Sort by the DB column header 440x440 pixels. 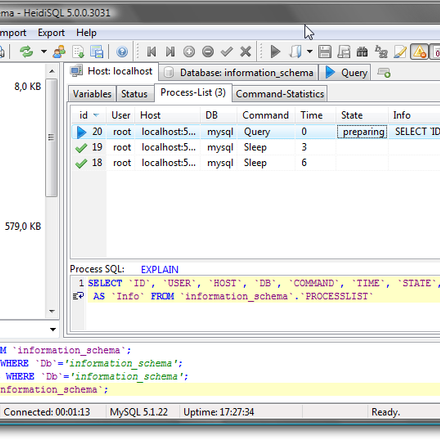tap(219, 115)
